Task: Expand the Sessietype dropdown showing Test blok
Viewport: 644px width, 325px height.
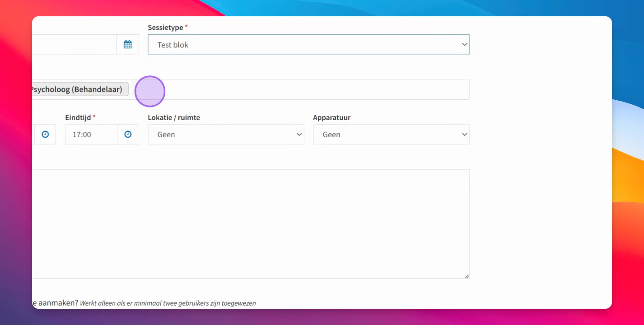Action: pyautogui.click(x=308, y=44)
